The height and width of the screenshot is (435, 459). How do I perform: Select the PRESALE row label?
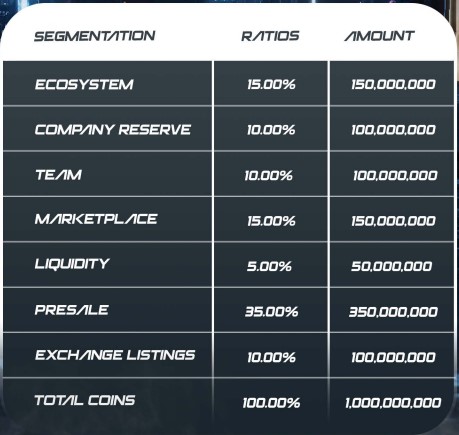(72, 310)
